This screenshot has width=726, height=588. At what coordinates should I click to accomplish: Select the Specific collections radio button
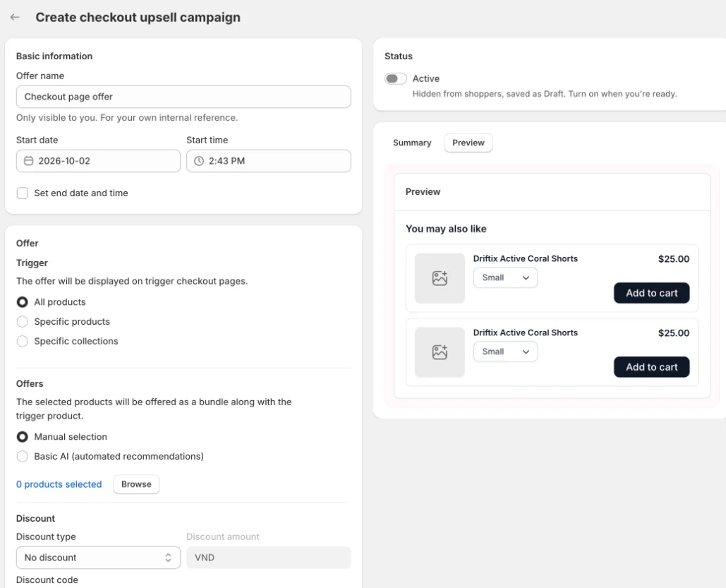(23, 341)
